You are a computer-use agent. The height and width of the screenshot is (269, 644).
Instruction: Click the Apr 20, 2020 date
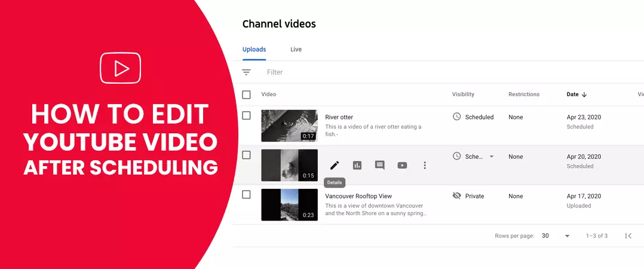(x=584, y=157)
